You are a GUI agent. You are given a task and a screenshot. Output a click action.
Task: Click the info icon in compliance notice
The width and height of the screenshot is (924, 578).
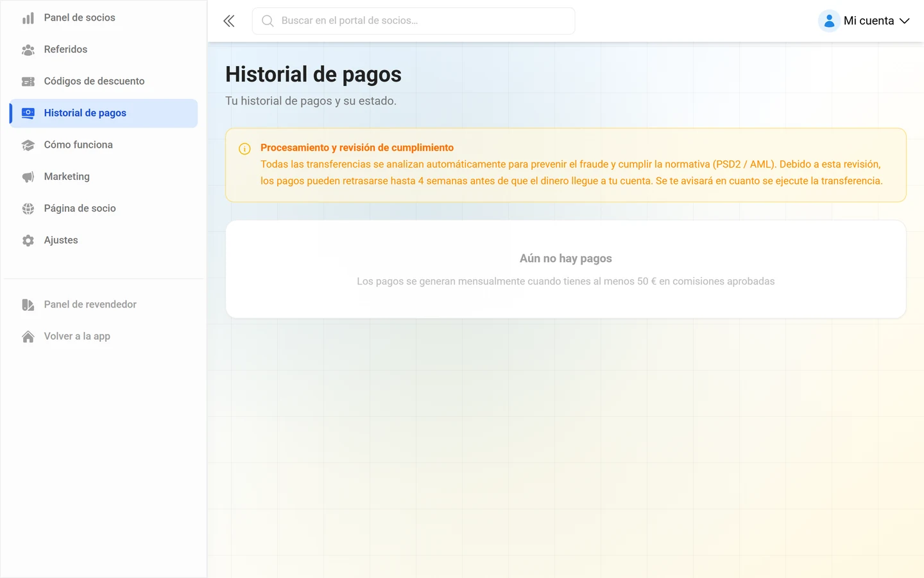[244, 149]
